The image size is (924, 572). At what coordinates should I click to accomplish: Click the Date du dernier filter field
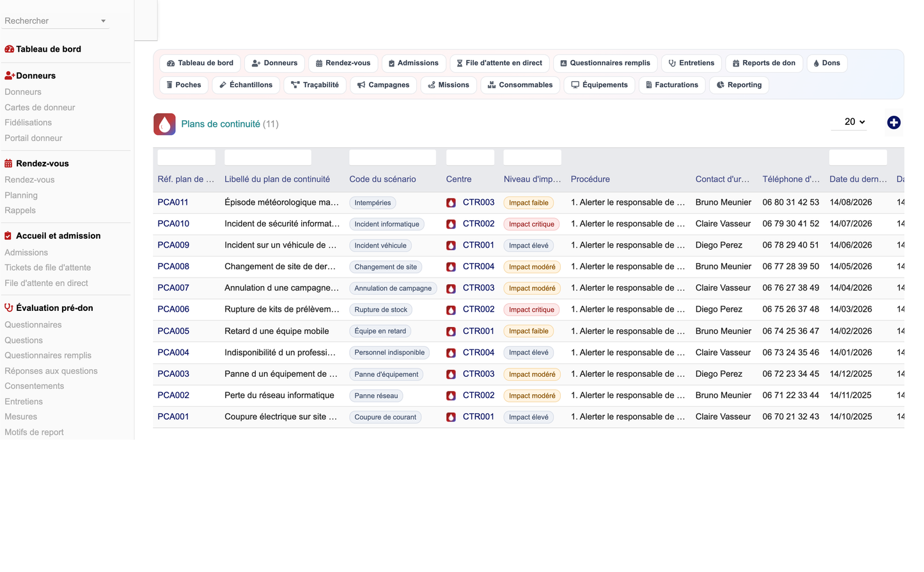click(858, 157)
